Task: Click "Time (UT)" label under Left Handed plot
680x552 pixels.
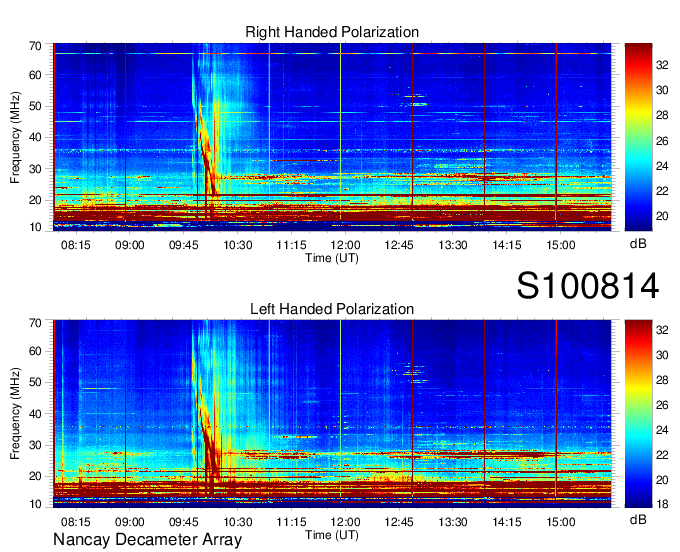Action: [x=332, y=535]
